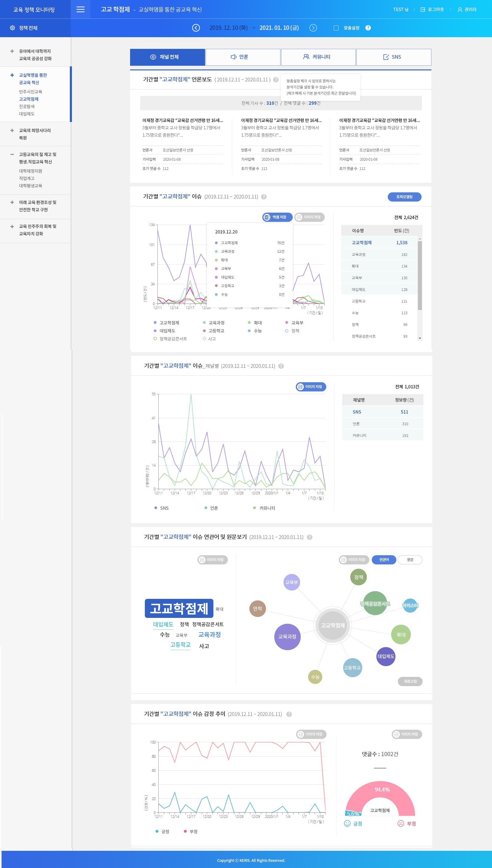This screenshot has width=492, height=868.
Task: Go to next date range arrow
Action: tap(313, 28)
